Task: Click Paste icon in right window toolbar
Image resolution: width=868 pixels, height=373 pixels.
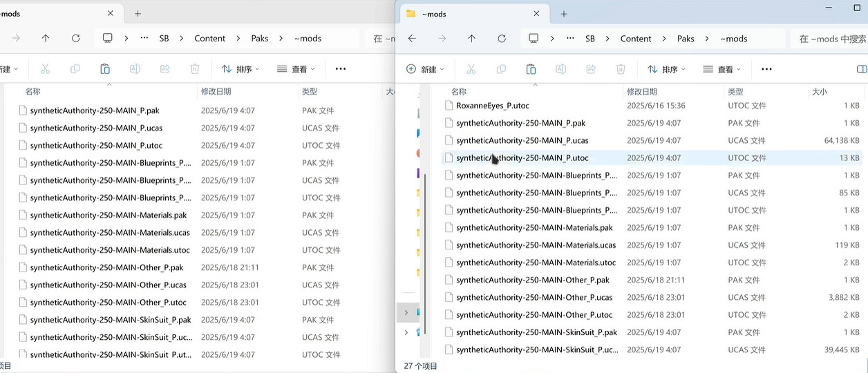Action: (x=531, y=69)
